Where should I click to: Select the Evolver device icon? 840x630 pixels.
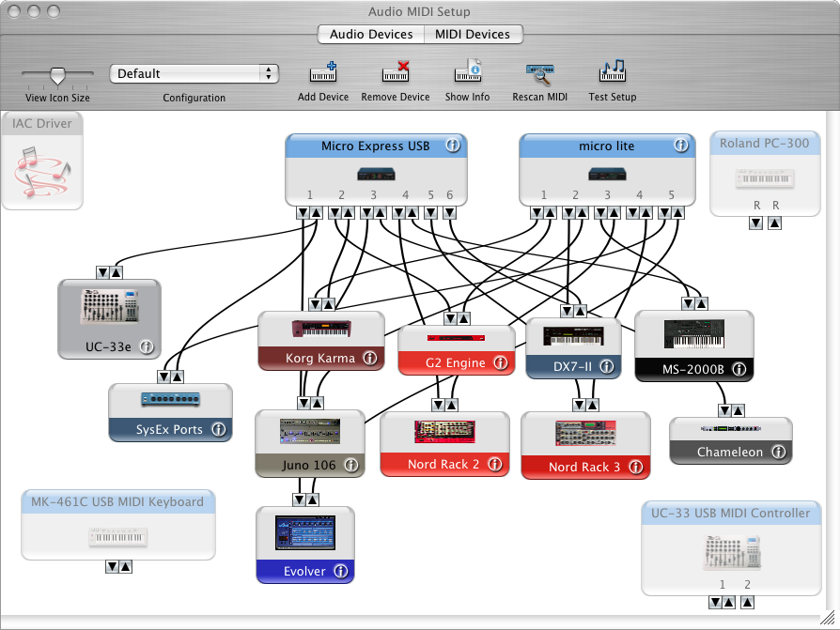305,532
